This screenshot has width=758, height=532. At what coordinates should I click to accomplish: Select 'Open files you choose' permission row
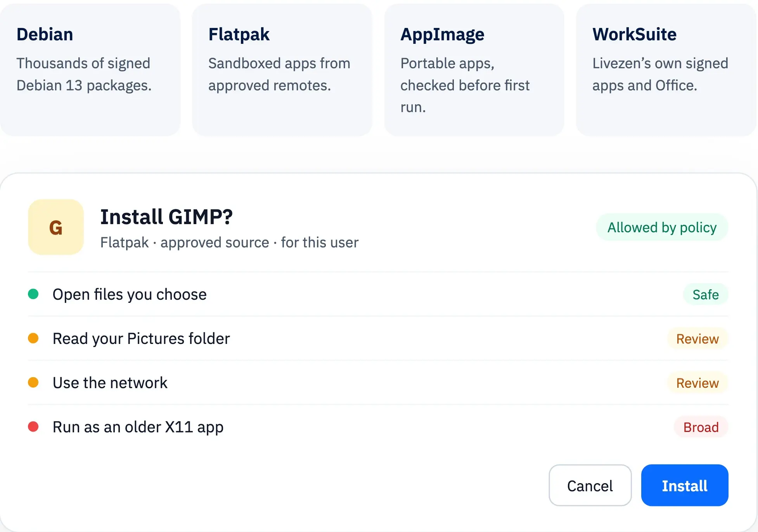point(378,294)
